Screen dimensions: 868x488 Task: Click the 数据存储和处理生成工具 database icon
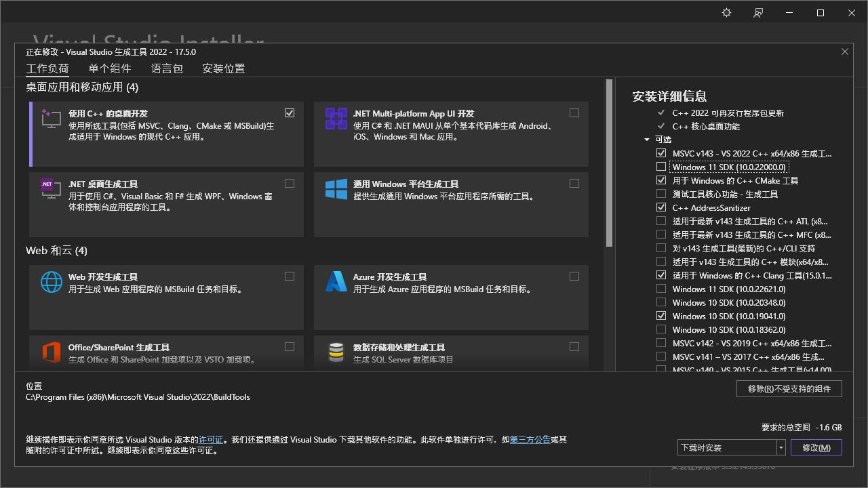coord(335,352)
